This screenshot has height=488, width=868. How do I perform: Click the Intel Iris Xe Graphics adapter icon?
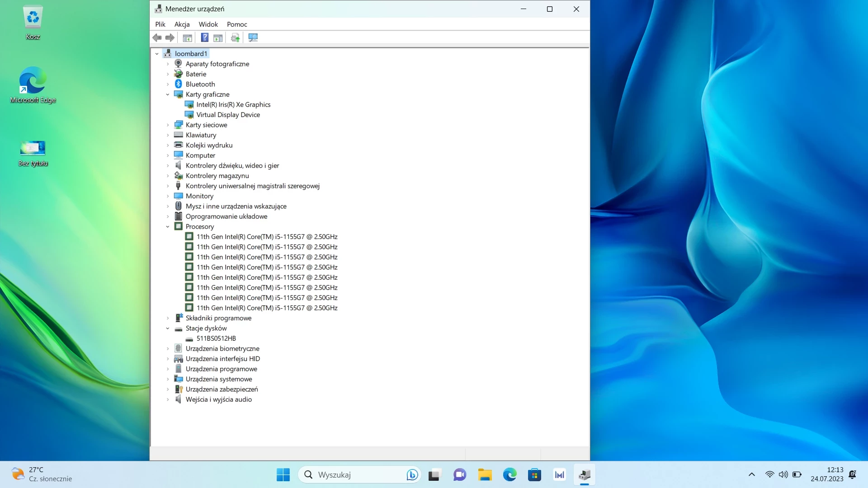pos(189,104)
